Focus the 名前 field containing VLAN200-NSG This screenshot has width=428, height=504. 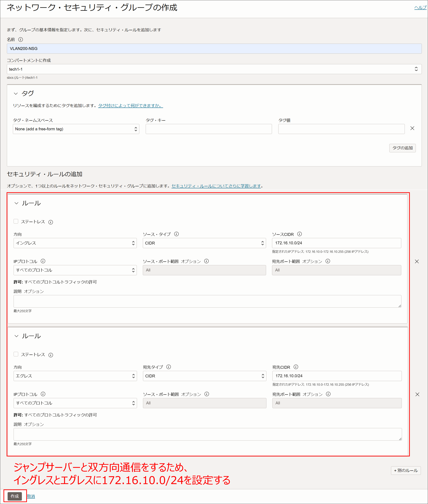214,48
